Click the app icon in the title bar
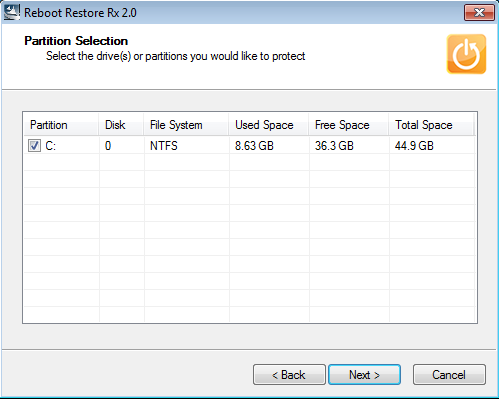The height and width of the screenshot is (399, 499). (x=12, y=12)
